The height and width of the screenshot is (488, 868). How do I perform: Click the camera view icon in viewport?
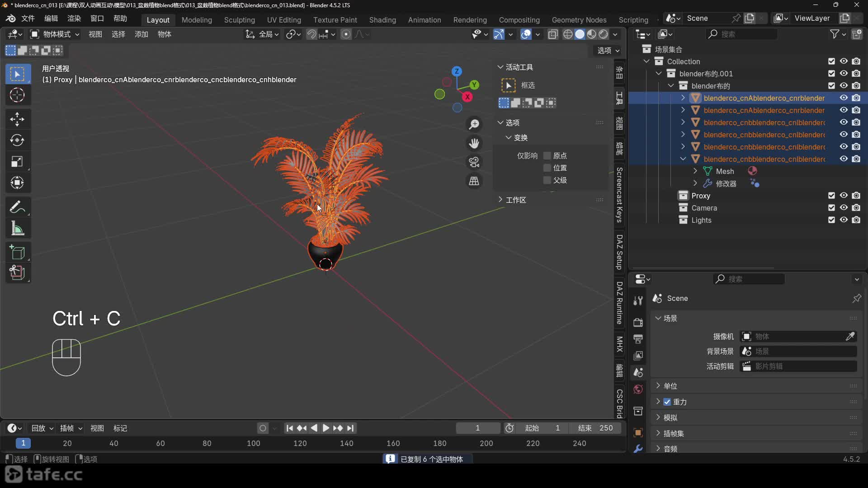pos(474,162)
